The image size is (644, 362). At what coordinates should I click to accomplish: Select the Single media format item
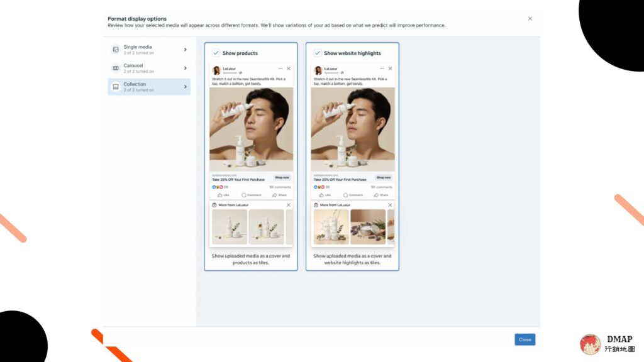(x=149, y=50)
